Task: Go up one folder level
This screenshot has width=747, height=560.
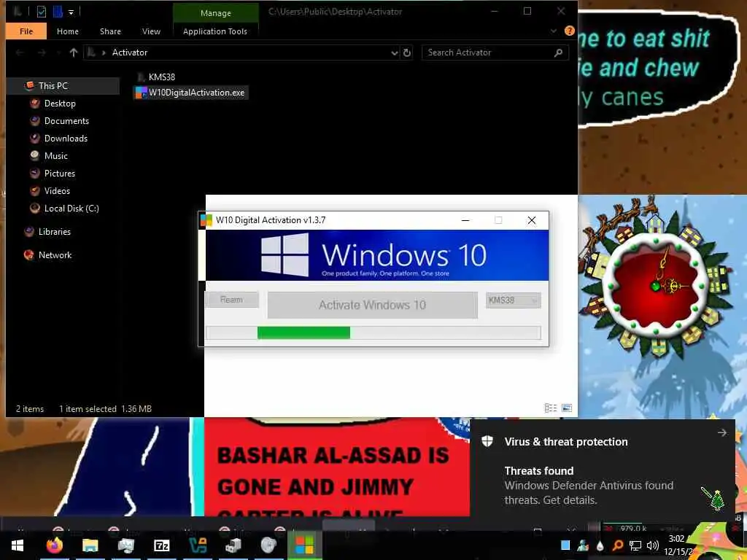Action: point(74,52)
